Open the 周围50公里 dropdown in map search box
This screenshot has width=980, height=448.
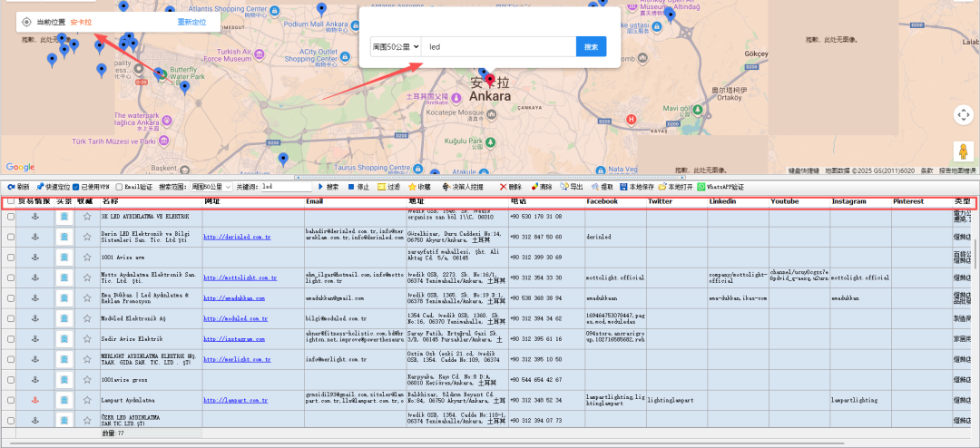(x=396, y=47)
